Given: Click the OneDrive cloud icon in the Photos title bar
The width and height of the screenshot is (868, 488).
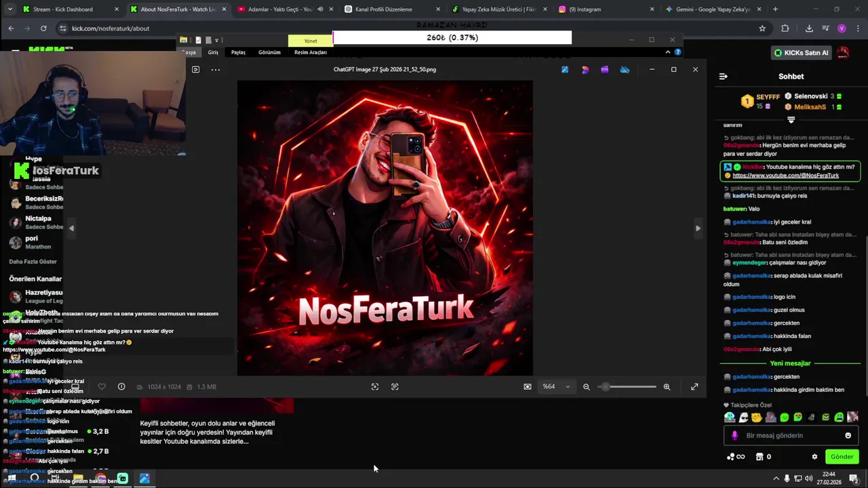Looking at the screenshot, I should click(625, 69).
